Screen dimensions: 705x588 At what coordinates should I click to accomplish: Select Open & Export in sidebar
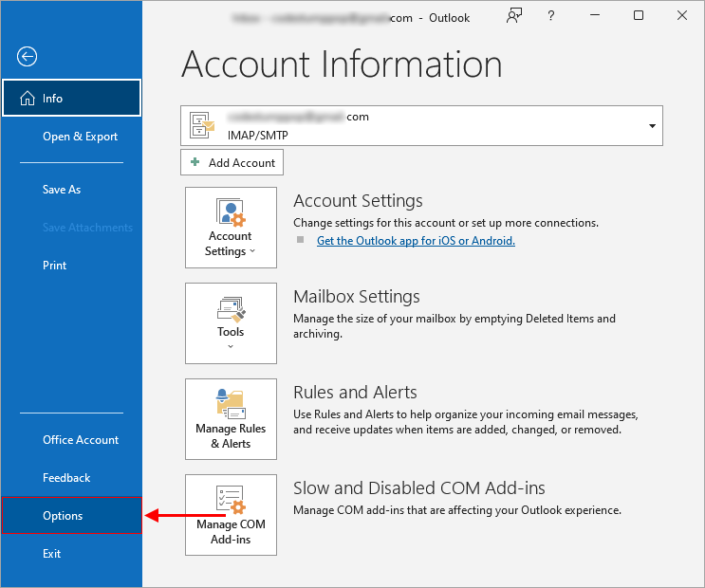80,137
